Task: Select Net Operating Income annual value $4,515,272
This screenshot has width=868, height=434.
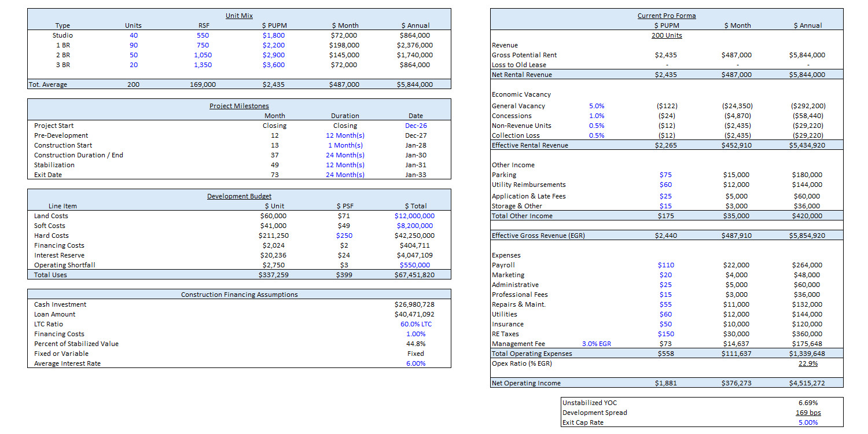Action: (x=808, y=383)
